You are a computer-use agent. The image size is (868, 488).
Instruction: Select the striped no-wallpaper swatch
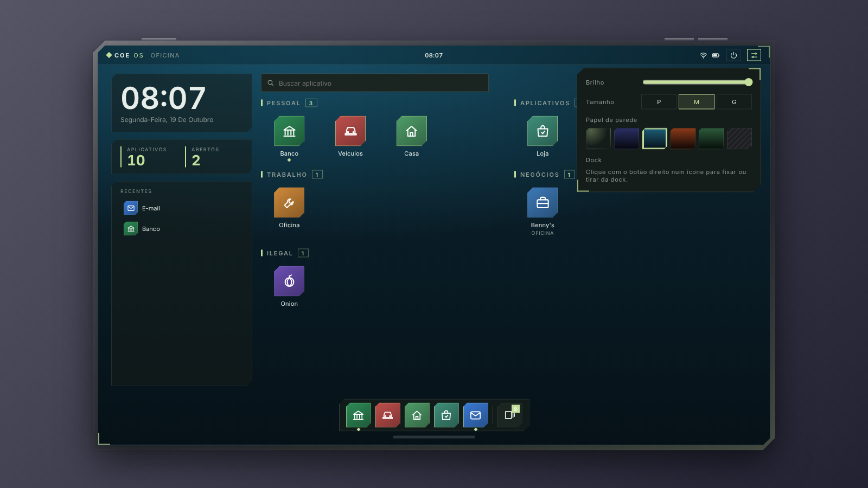coord(739,138)
